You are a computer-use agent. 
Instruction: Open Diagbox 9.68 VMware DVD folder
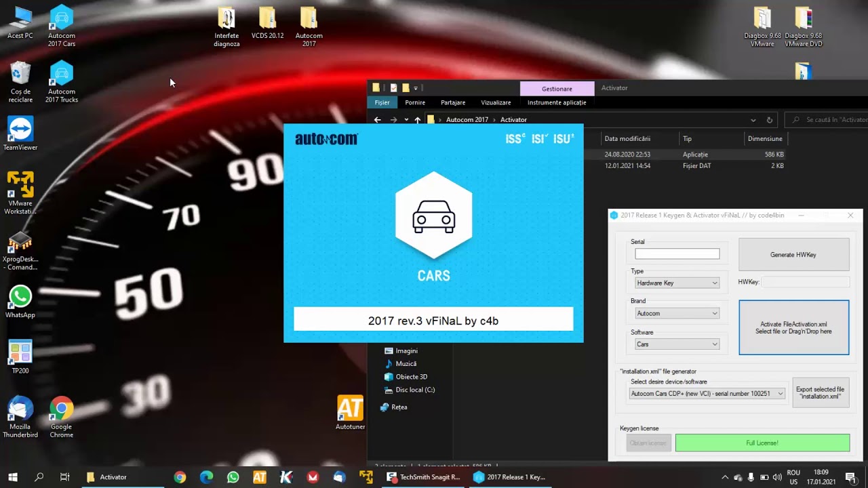[804, 27]
